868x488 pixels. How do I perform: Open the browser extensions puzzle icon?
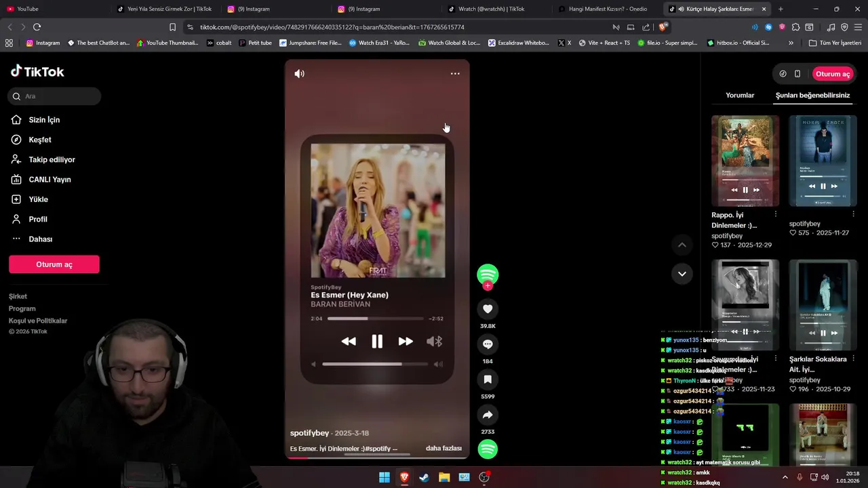tap(795, 27)
